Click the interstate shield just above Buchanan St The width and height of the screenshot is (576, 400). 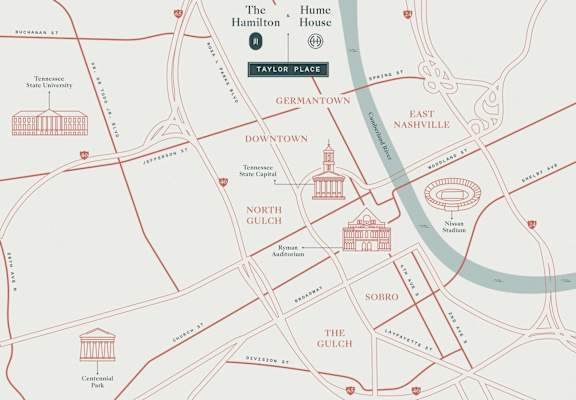178,14
